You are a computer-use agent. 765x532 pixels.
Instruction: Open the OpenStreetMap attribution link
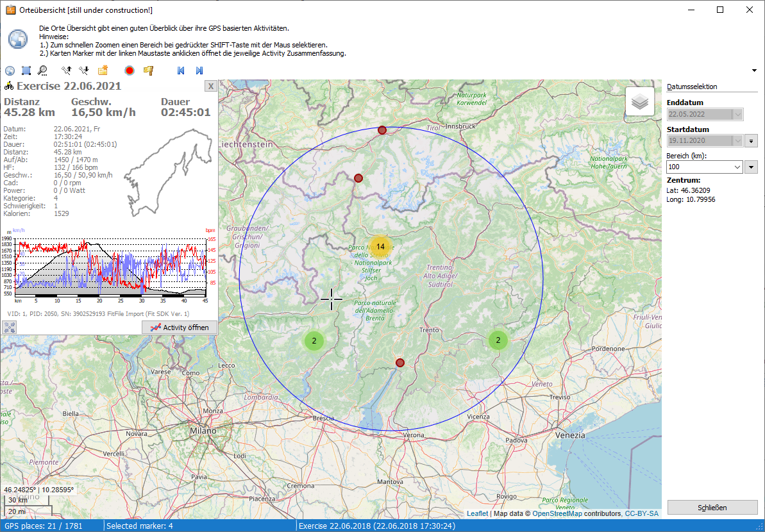pyautogui.click(x=557, y=513)
